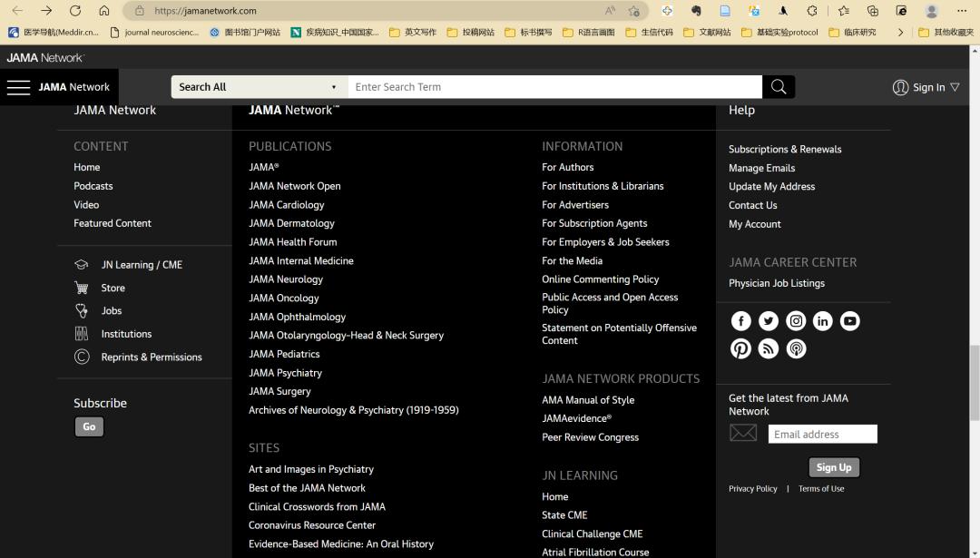The image size is (980, 558).
Task: Open the 临床研究 bookmarks folder
Action: coord(853,33)
